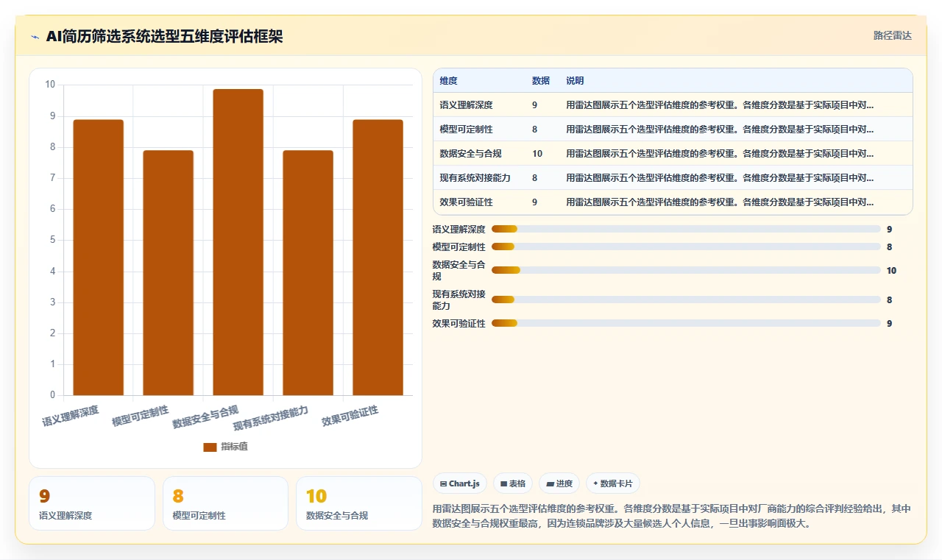The height and width of the screenshot is (560, 942).
Task: Click the 数据卡片 chip
Action: [x=613, y=483]
